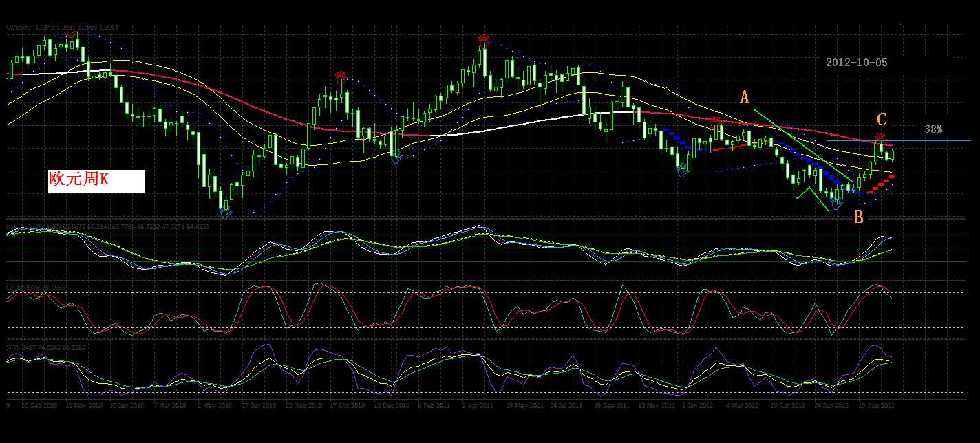This screenshot has width=980, height=443.
Task: Select the 17 Oct 2010 axis date
Action: pyautogui.click(x=348, y=406)
